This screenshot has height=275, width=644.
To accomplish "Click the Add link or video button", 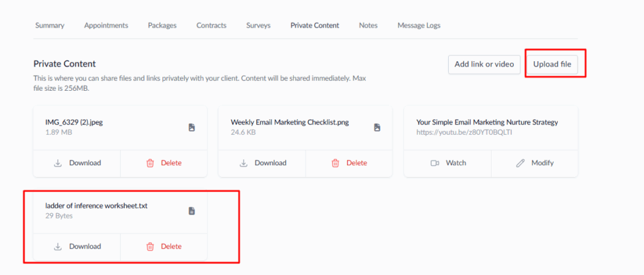I will [x=484, y=64].
